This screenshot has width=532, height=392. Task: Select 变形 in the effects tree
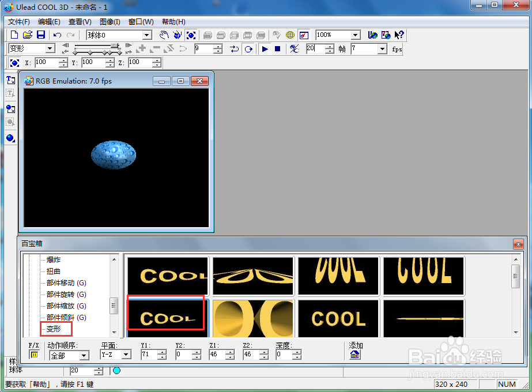click(54, 329)
